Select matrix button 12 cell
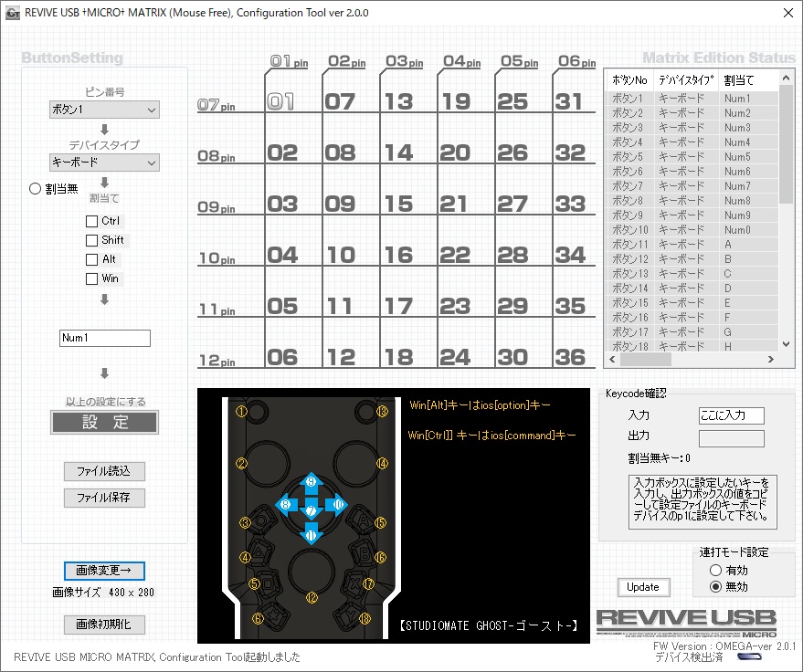 [x=341, y=357]
